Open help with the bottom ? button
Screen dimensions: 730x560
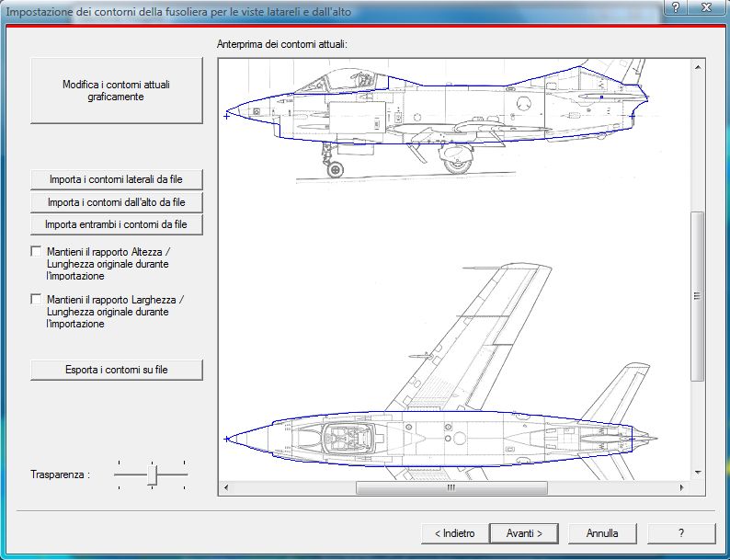tap(680, 533)
